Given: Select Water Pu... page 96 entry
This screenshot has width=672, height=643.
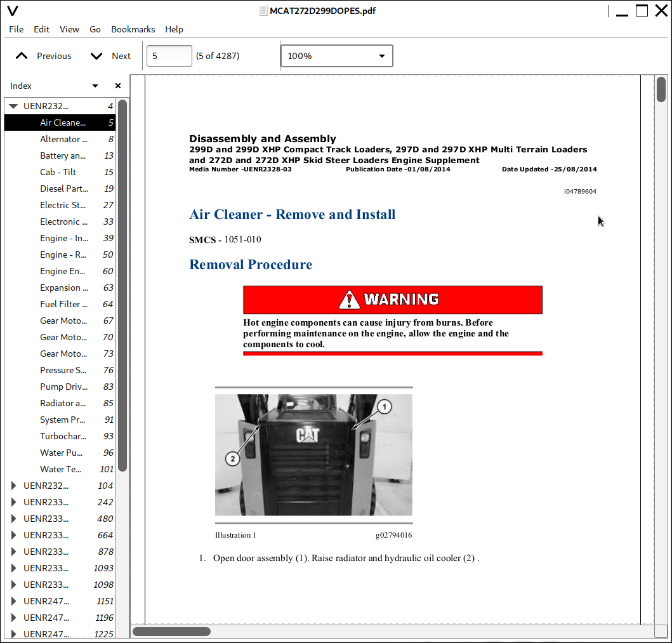Looking at the screenshot, I should [x=60, y=453].
